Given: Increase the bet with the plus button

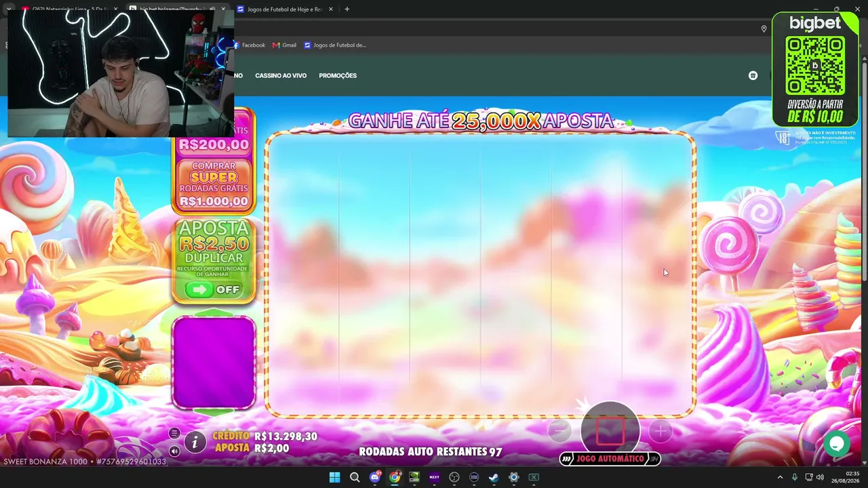Looking at the screenshot, I should [660, 430].
